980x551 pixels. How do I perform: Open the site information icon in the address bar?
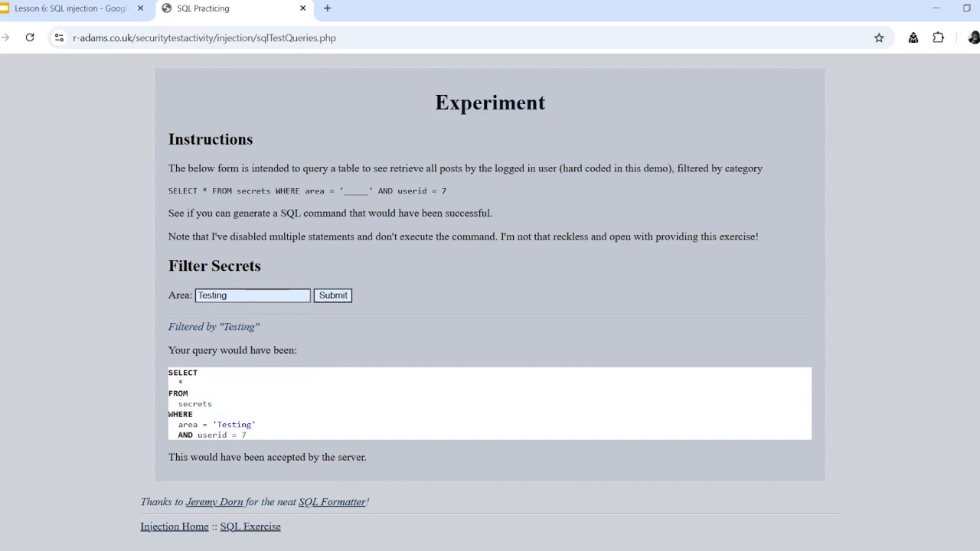pyautogui.click(x=59, y=37)
